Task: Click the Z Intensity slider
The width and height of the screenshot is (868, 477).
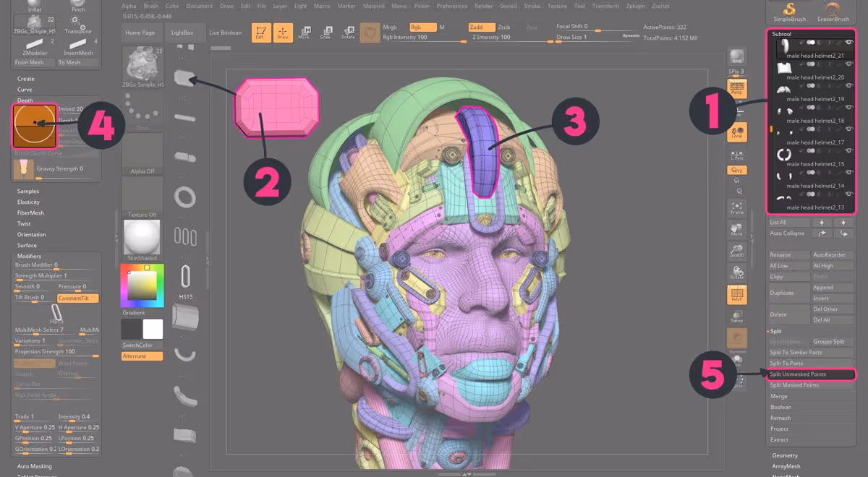Action: pos(511,38)
